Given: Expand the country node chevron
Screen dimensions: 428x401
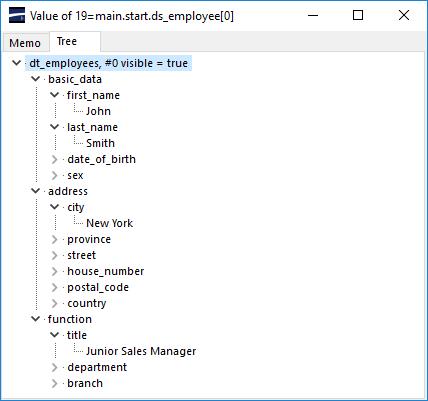Looking at the screenshot, I should 55,303.
